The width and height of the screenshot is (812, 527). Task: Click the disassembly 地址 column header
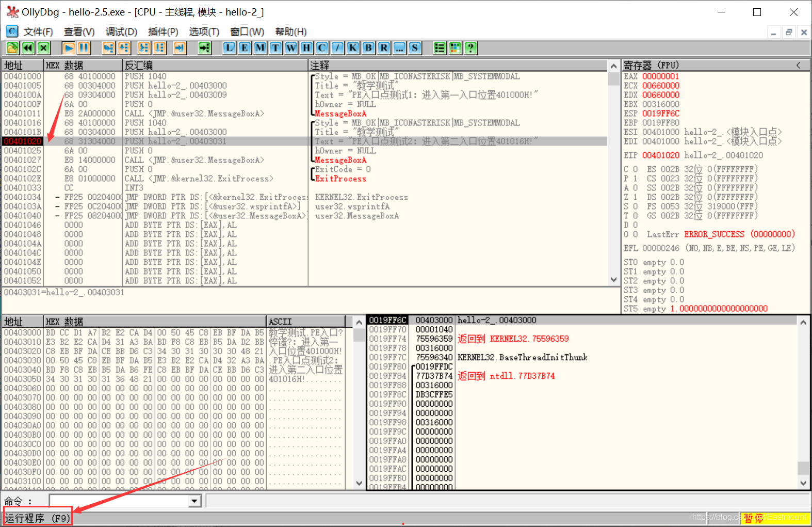click(23, 65)
